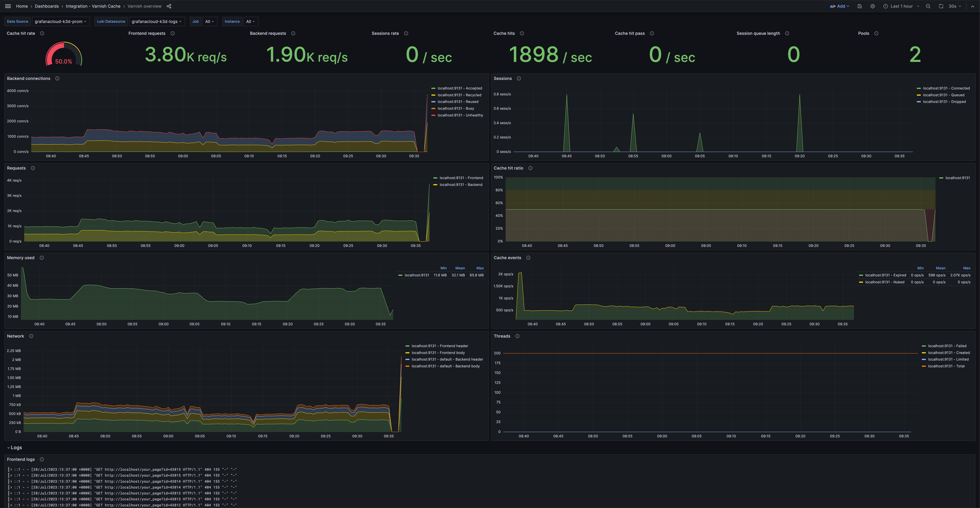The height and width of the screenshot is (508, 980).
Task: Refresh the dashboard with the refresh icon
Action: click(x=940, y=6)
